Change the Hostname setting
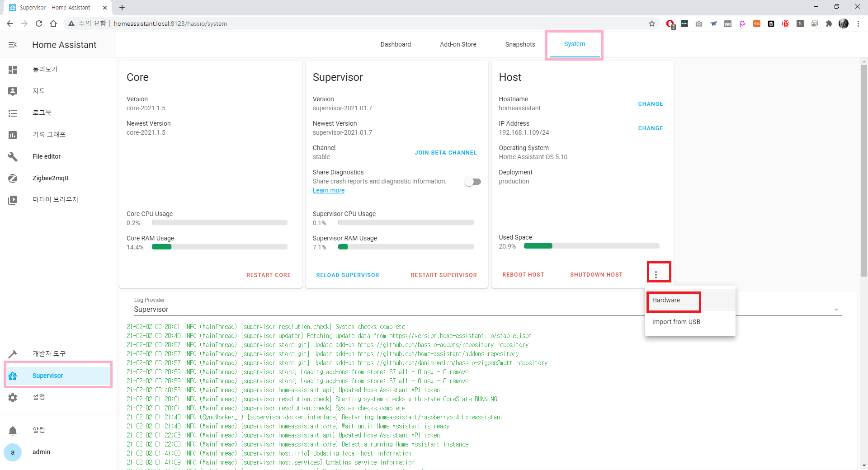This screenshot has width=868, height=470. click(651, 104)
